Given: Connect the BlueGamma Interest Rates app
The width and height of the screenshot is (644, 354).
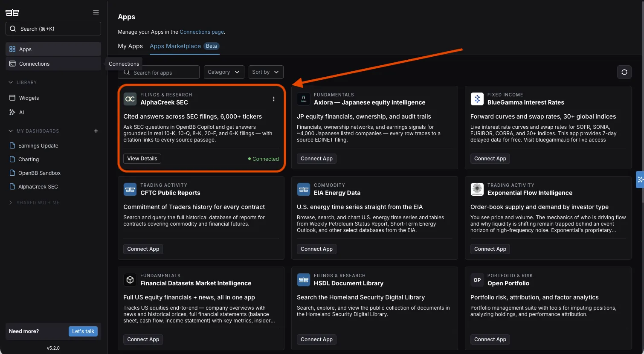Looking at the screenshot, I should coord(490,159).
